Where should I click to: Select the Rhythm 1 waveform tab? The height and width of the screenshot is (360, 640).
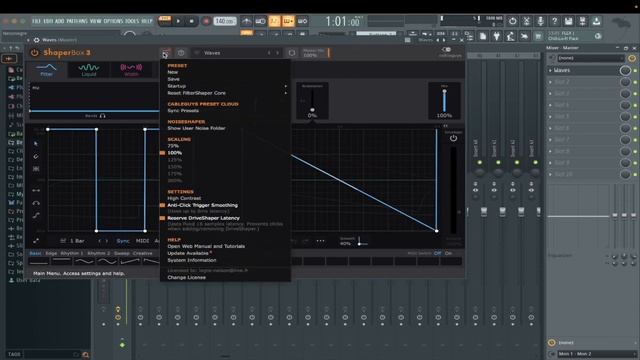pos(71,253)
